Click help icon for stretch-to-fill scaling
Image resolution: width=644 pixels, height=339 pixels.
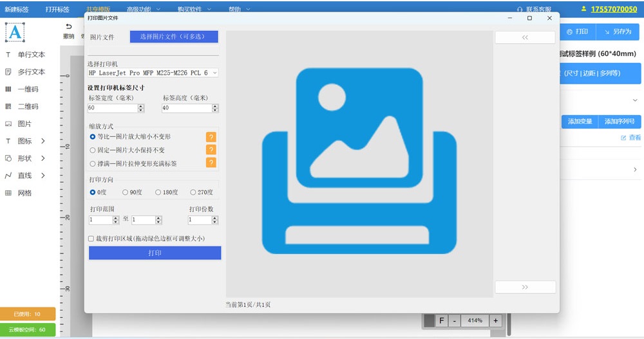point(211,163)
